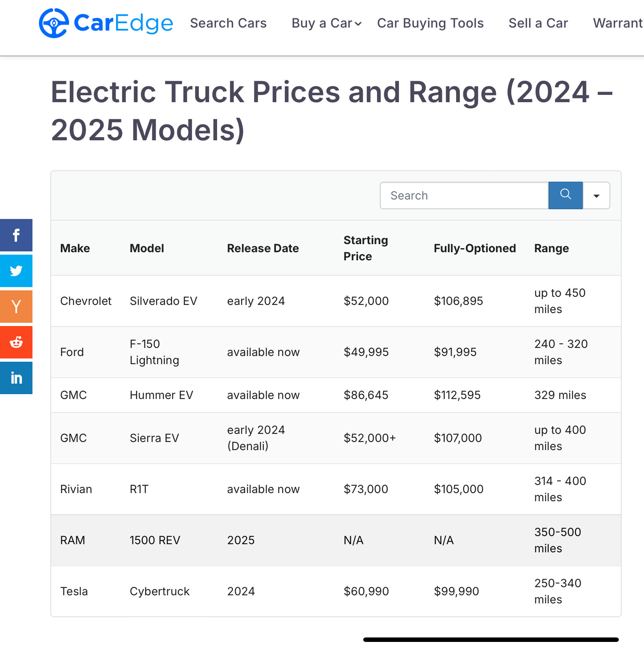Viewport: 644px width, 648px height.
Task: Share page on Reddit
Action: (16, 342)
